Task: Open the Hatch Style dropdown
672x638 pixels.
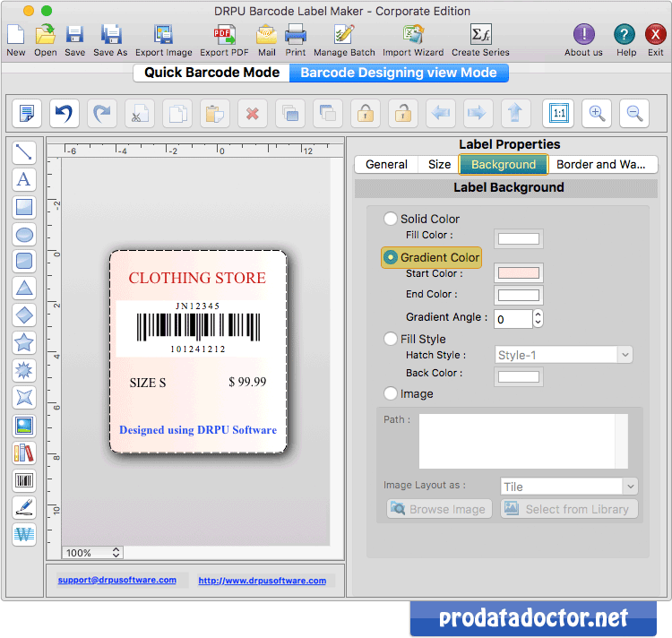Action: pos(564,355)
